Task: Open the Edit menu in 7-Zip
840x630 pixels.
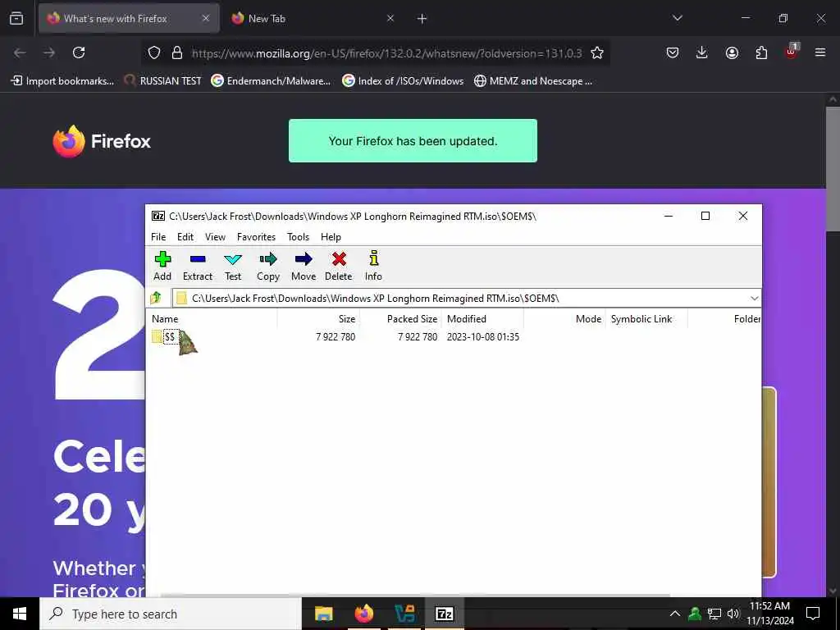Action: (x=185, y=237)
